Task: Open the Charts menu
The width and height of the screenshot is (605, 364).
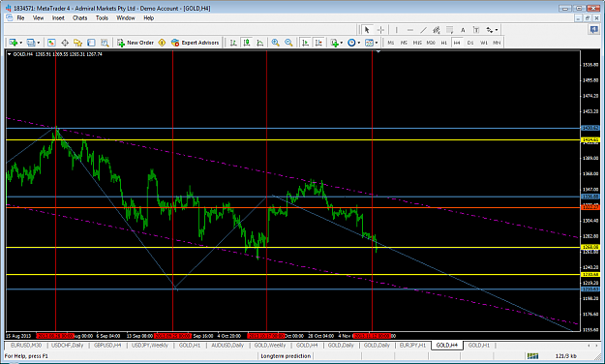Action: [x=80, y=17]
